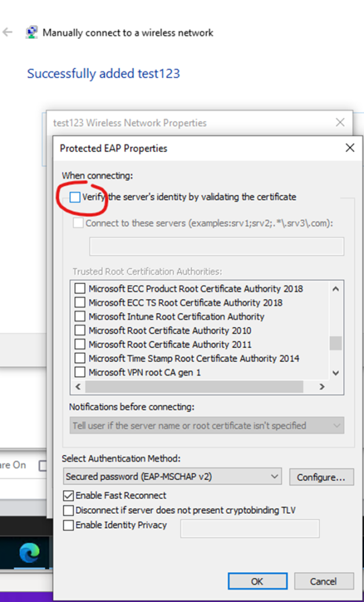The height and width of the screenshot is (602, 364).
Task: Check Microsoft Intune Root Certification Authority
Action: 80,316
